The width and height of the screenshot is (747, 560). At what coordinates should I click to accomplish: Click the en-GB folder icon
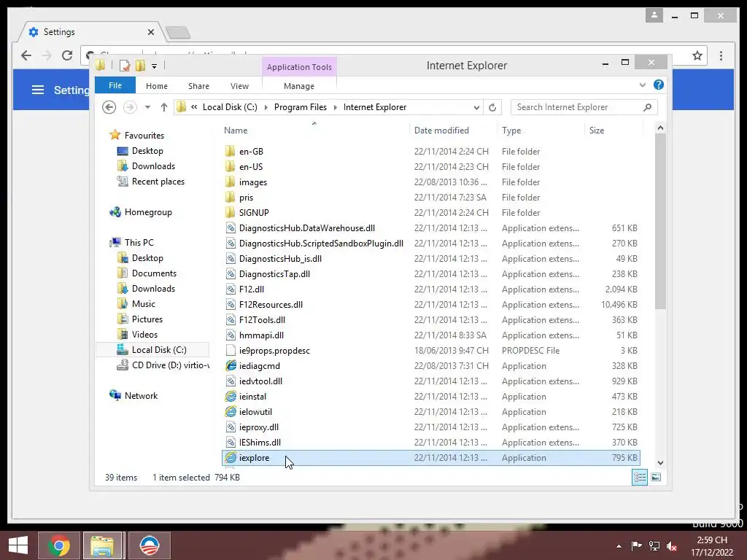pyautogui.click(x=230, y=152)
